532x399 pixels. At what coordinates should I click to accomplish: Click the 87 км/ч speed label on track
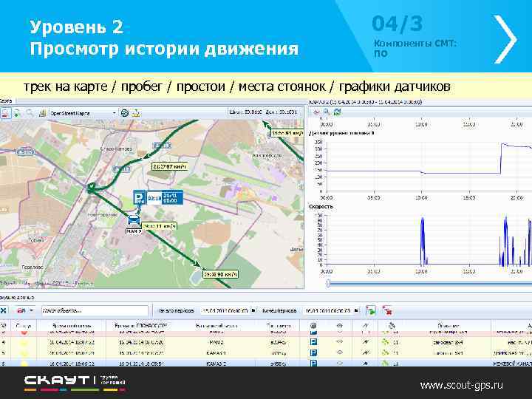(169, 166)
